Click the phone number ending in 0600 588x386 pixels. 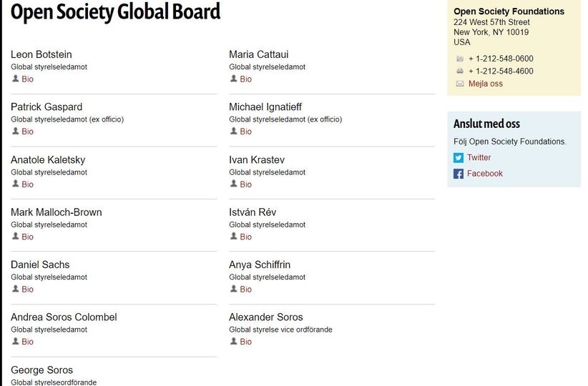[x=501, y=59]
